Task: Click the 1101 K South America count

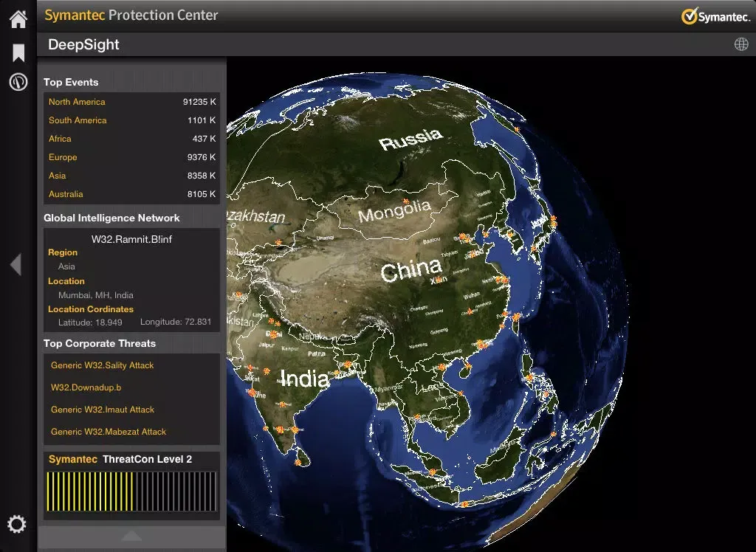Action: coord(202,120)
